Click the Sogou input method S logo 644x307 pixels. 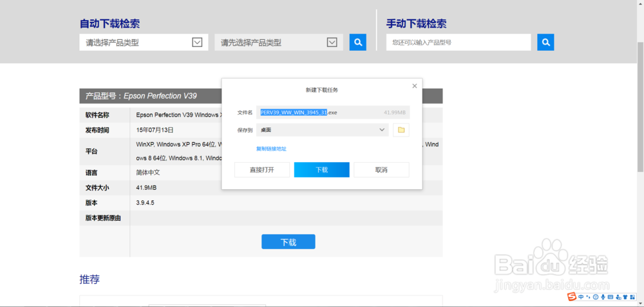click(x=572, y=296)
